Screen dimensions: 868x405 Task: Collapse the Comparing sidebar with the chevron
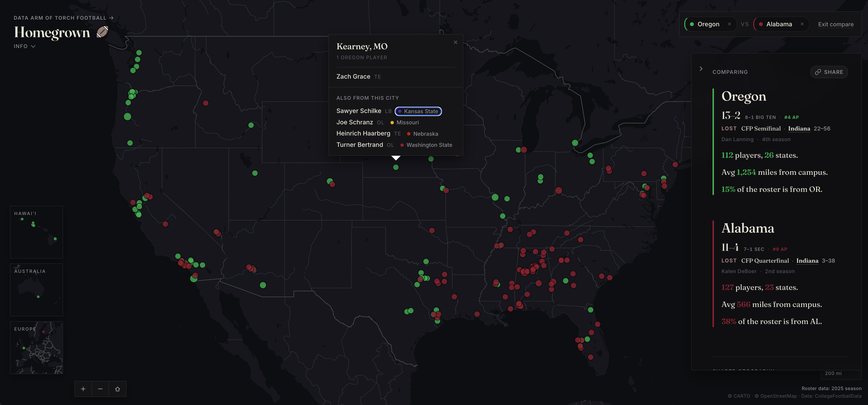tap(701, 68)
